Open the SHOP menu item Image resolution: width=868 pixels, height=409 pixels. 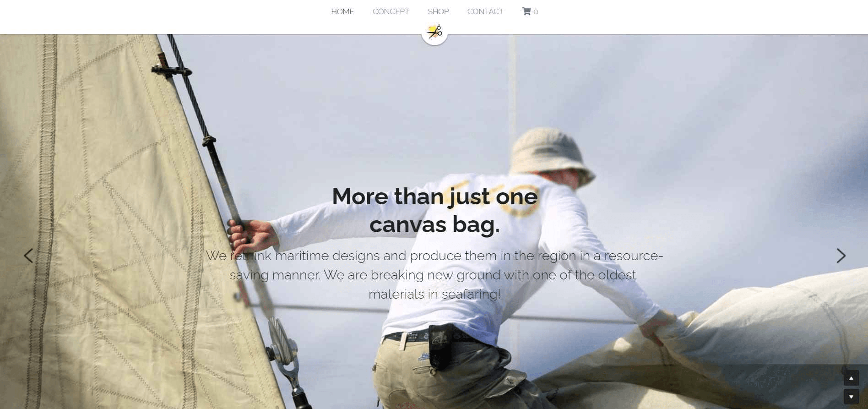[438, 11]
